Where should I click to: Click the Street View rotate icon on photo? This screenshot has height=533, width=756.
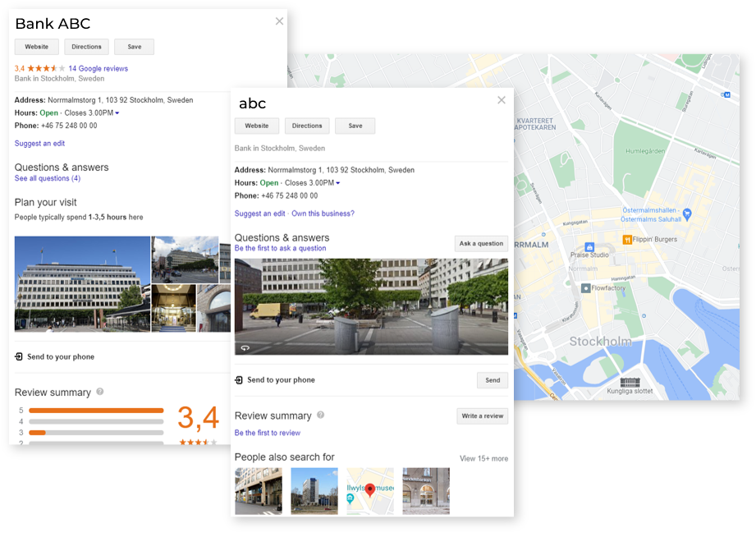click(245, 347)
